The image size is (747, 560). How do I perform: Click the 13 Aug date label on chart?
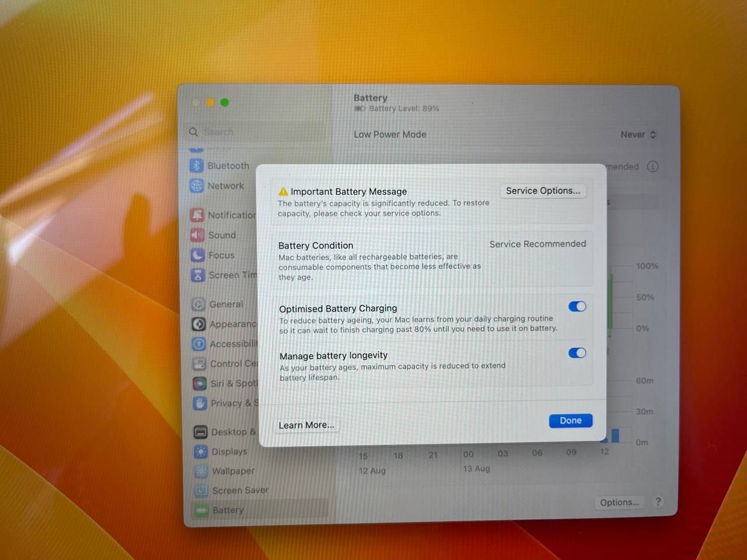click(476, 468)
